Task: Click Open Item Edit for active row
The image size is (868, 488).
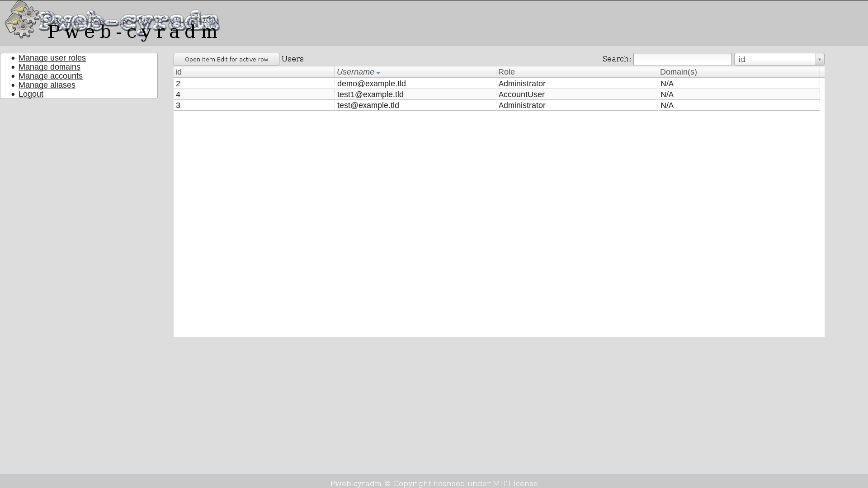Action: point(226,59)
